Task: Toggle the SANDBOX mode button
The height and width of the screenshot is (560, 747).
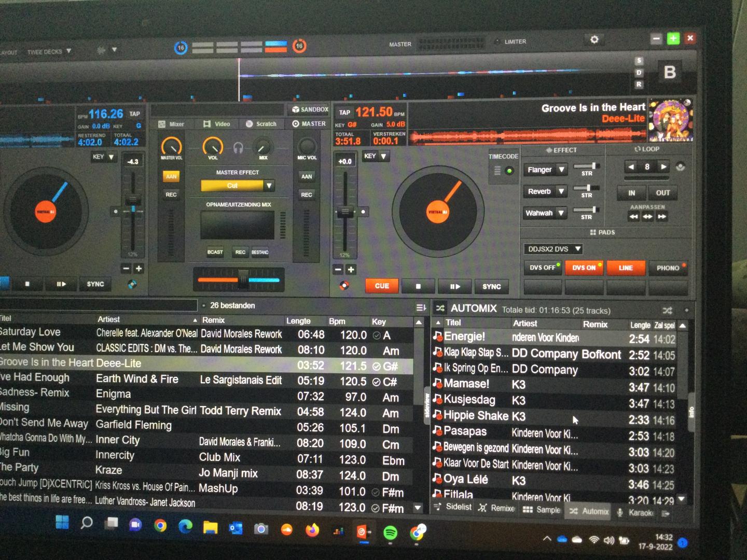Action: click(x=310, y=109)
